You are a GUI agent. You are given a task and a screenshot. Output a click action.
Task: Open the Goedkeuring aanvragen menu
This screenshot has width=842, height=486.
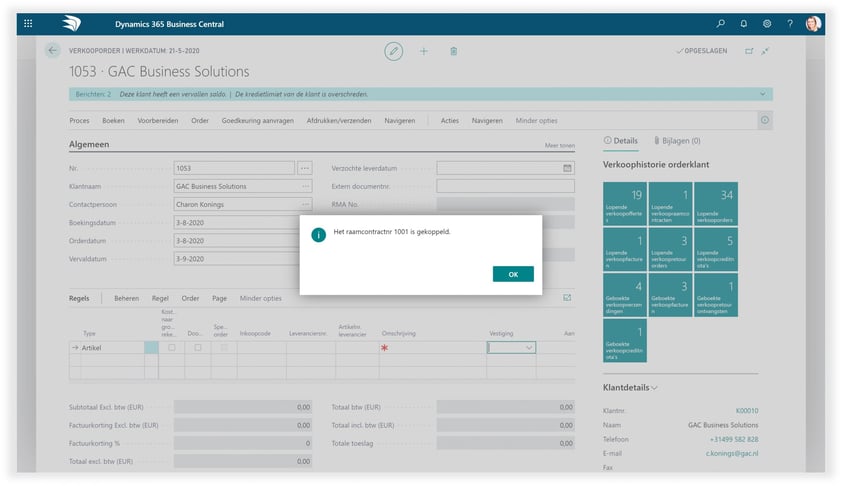click(x=258, y=121)
